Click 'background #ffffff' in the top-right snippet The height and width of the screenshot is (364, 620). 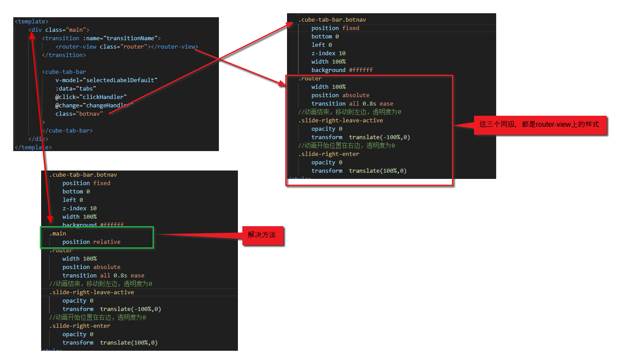pyautogui.click(x=342, y=70)
